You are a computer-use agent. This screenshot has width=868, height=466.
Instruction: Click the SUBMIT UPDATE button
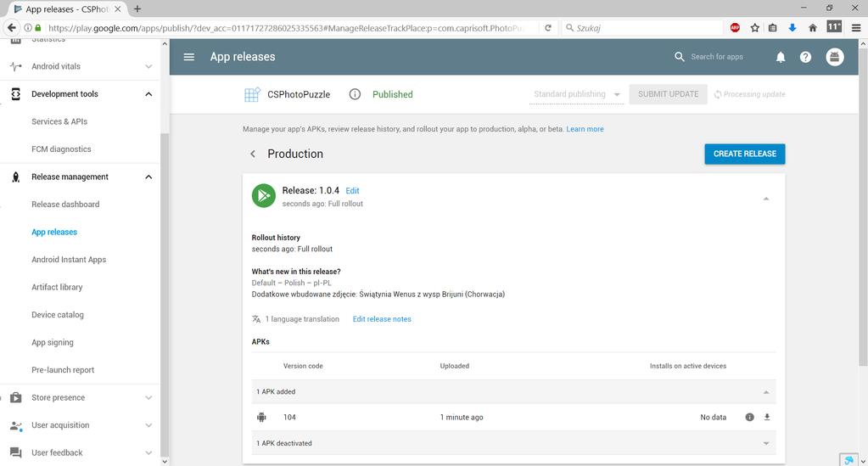668,94
